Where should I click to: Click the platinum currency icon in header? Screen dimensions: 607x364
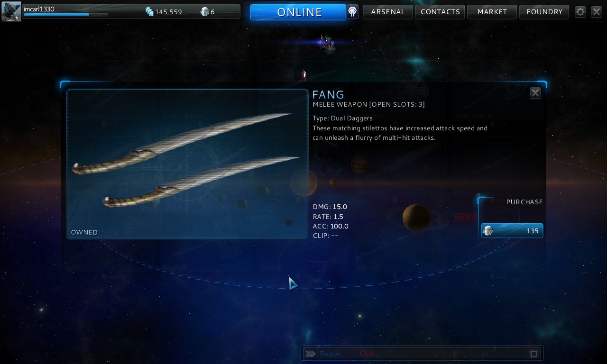pos(205,11)
